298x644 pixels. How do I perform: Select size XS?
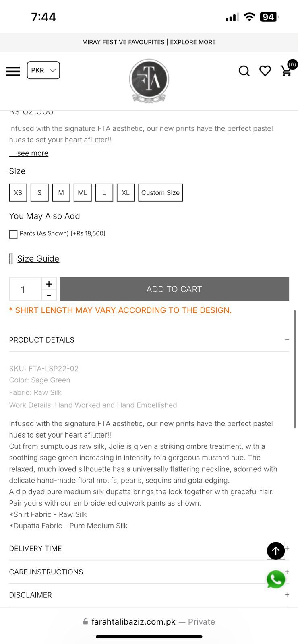18,192
